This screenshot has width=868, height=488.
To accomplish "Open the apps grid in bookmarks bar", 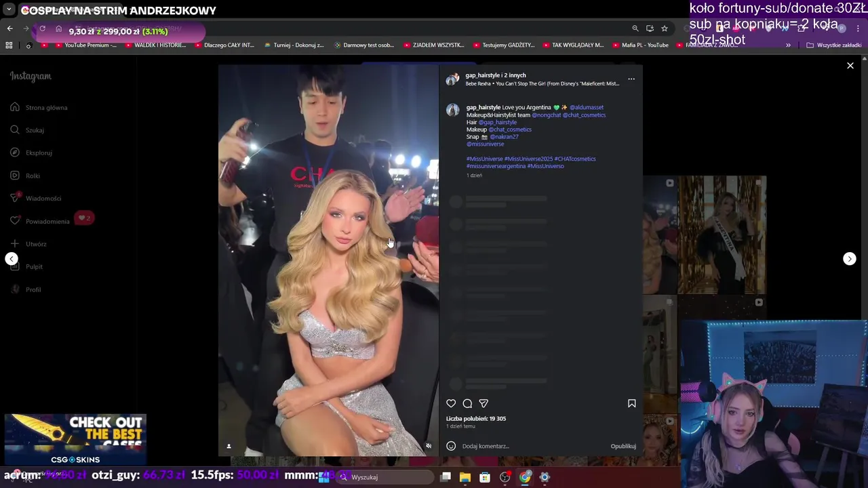I will click(x=9, y=45).
